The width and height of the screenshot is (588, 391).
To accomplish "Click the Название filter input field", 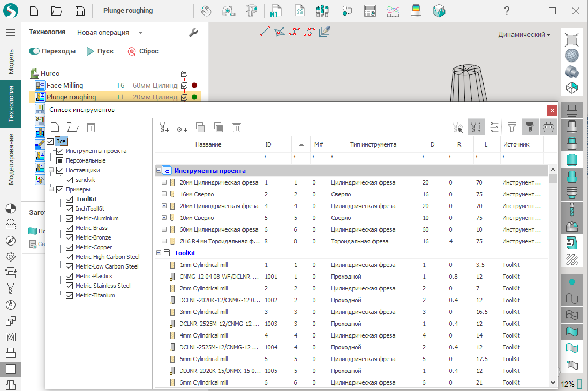I will coord(208,157).
